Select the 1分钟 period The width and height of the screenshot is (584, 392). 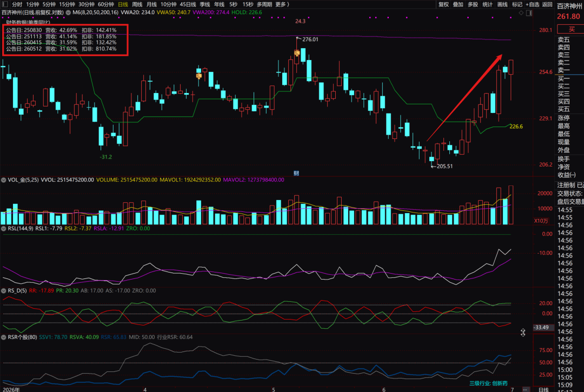click(x=32, y=4)
